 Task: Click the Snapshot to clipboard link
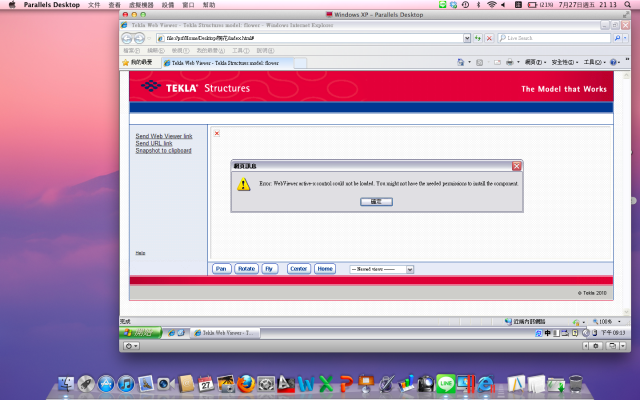(x=163, y=151)
